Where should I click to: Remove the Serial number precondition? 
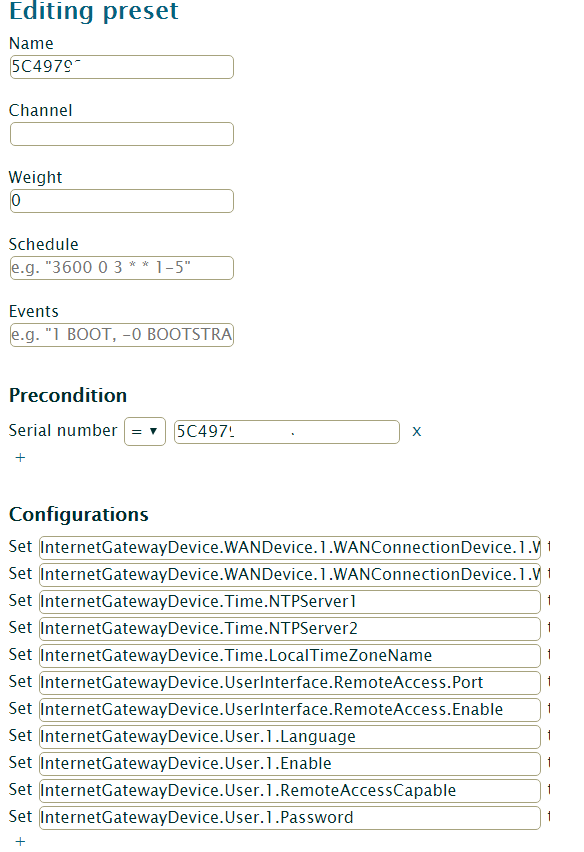pos(417,432)
